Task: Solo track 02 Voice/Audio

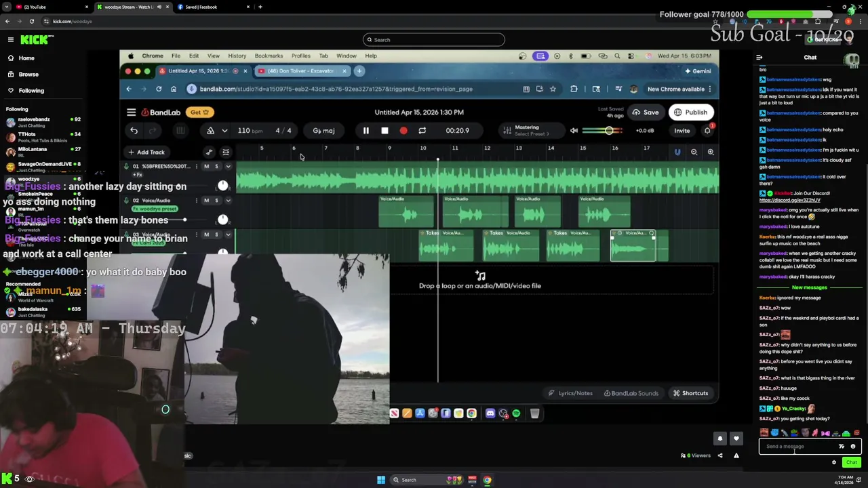Action: [x=217, y=201]
